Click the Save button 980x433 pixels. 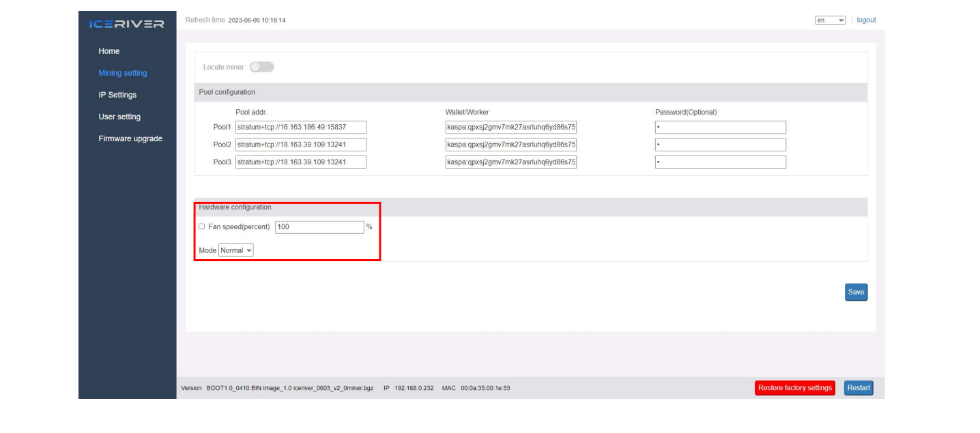(856, 292)
